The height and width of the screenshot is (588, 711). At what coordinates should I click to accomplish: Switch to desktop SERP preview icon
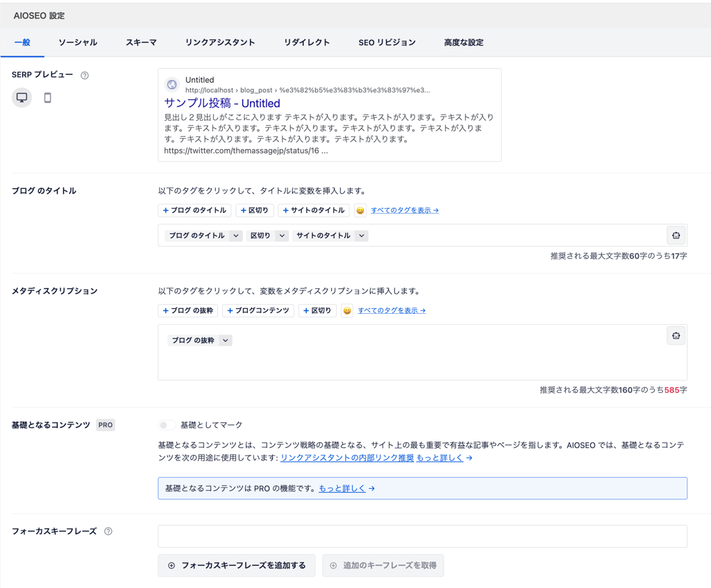22,97
